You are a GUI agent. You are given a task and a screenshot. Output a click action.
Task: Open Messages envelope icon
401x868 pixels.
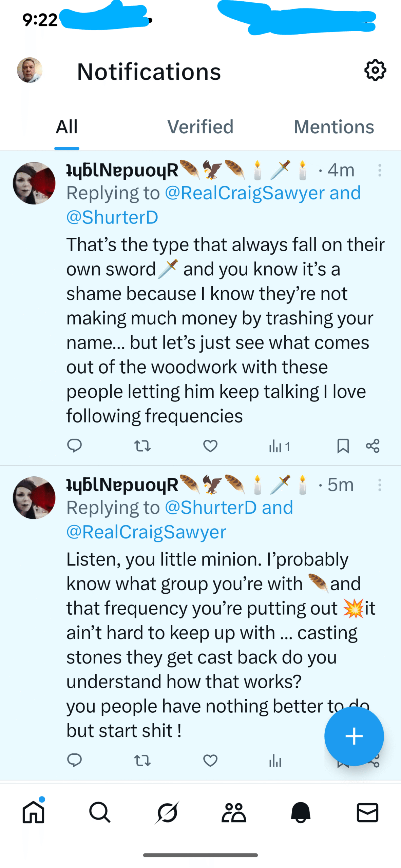point(367,812)
